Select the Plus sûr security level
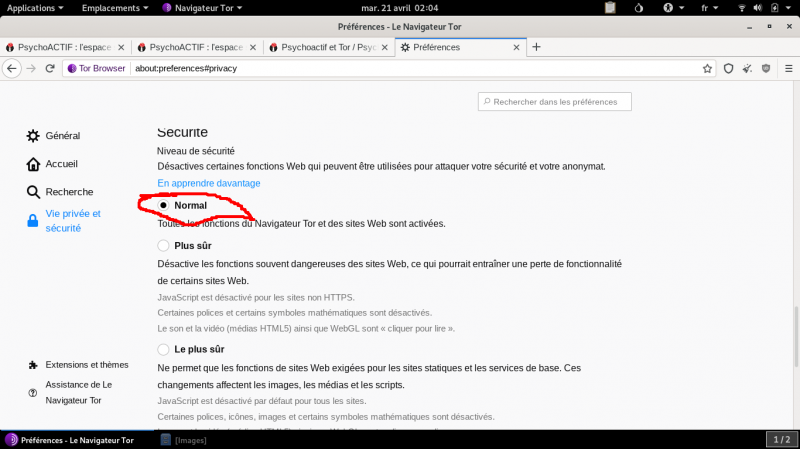This screenshot has height=449, width=800. point(164,245)
